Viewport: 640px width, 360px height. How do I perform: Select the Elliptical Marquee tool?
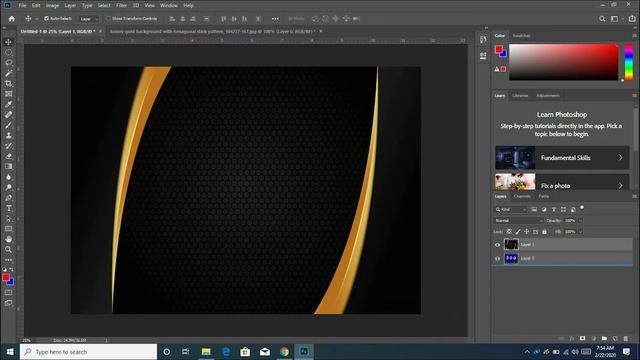[9, 52]
